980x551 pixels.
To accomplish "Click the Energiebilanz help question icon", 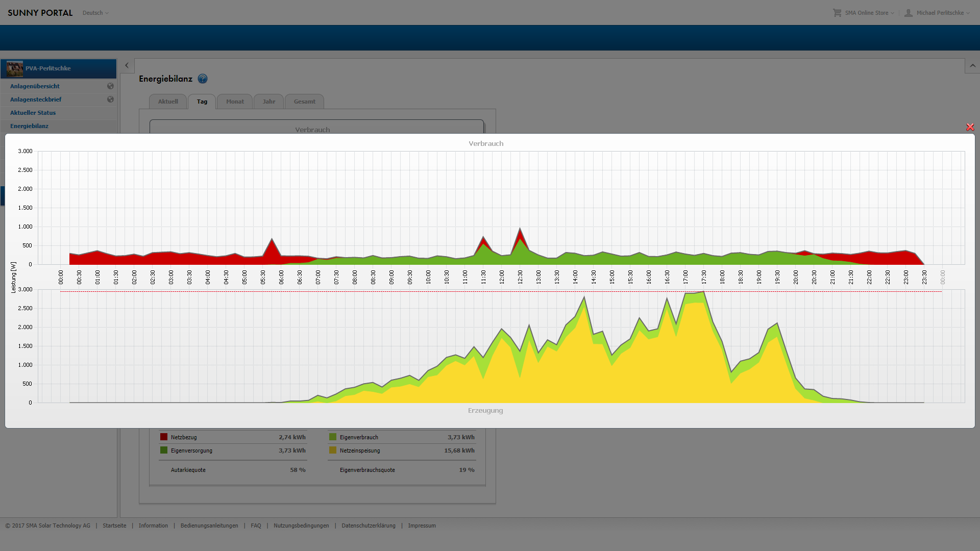I will point(203,79).
